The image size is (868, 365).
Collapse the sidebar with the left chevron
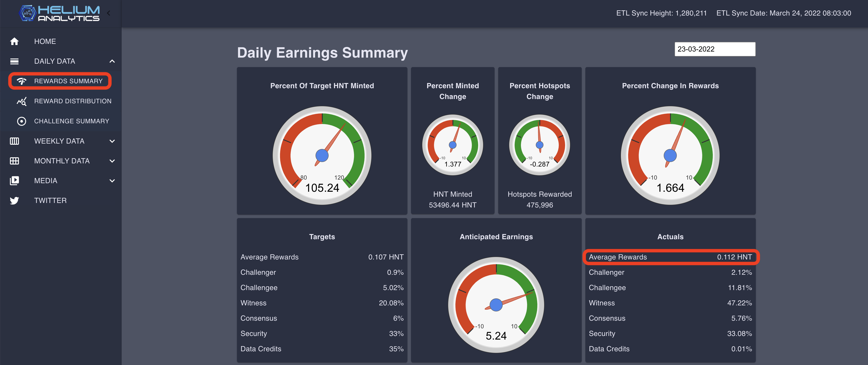(x=109, y=13)
